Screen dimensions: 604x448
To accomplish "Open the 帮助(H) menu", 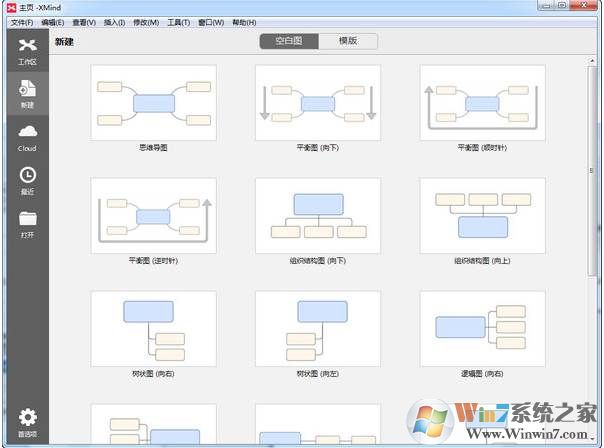I will click(242, 22).
